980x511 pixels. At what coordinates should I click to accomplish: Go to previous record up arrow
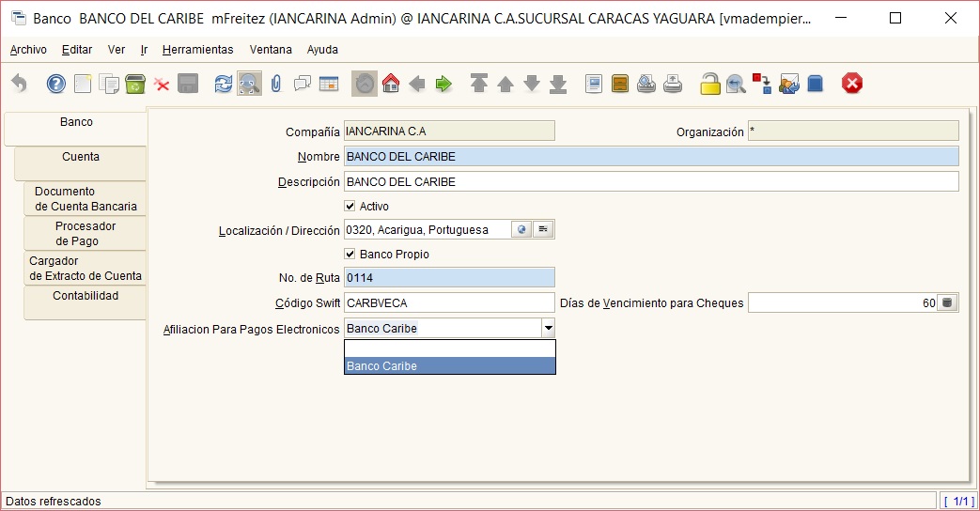point(505,83)
